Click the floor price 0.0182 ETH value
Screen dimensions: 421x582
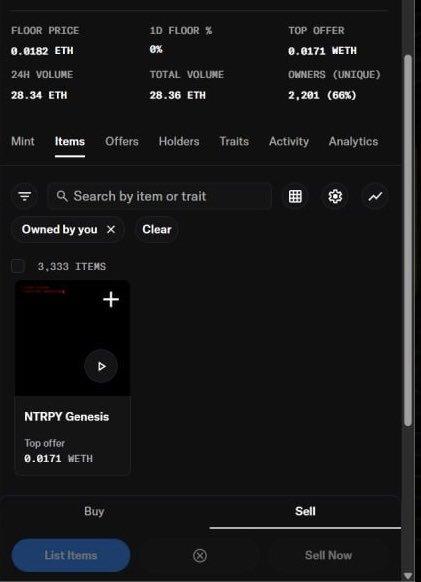point(42,51)
